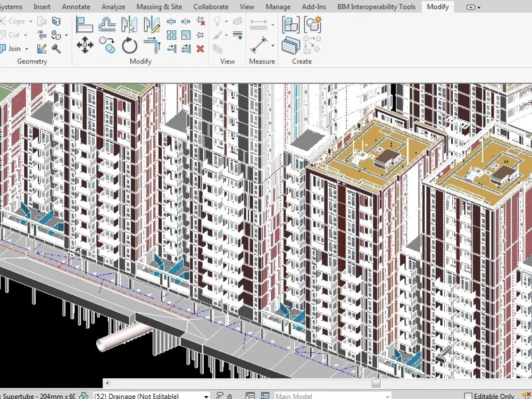Screen dimensions: 532x399
Task: Expand the Cut dropdown arrow
Action: coord(26,35)
